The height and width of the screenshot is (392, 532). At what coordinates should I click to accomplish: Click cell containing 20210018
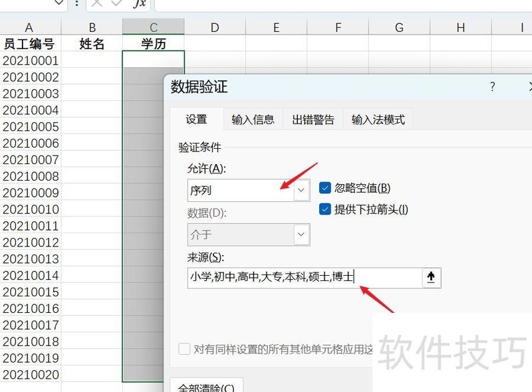click(30, 342)
